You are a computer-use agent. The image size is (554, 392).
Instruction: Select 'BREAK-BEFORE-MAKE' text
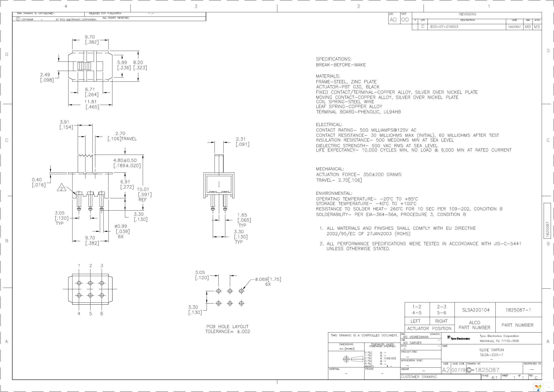click(341, 65)
